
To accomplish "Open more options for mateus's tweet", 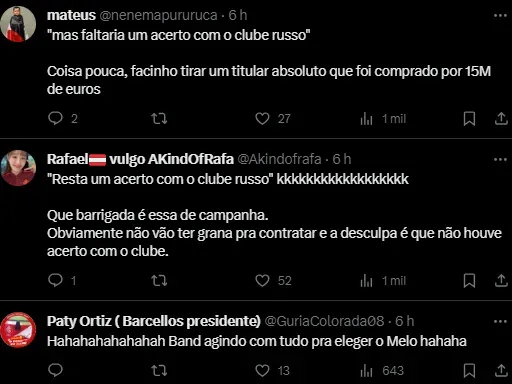I will pos(500,15).
